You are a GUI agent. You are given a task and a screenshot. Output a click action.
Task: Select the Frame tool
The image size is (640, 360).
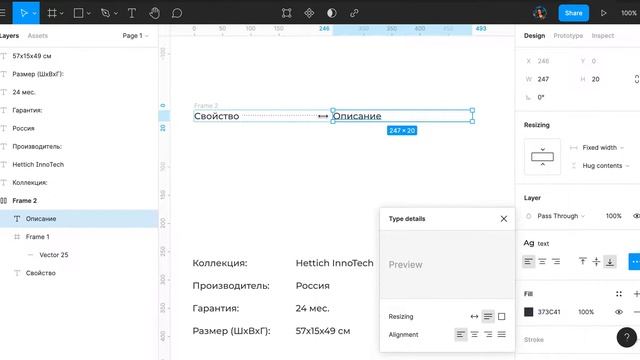[x=52, y=13]
